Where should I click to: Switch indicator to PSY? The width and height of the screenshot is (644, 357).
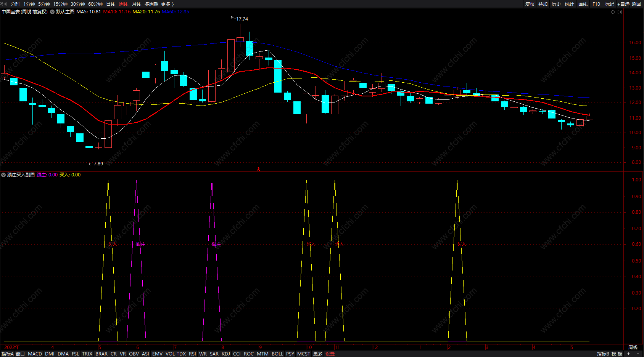coord(290,354)
